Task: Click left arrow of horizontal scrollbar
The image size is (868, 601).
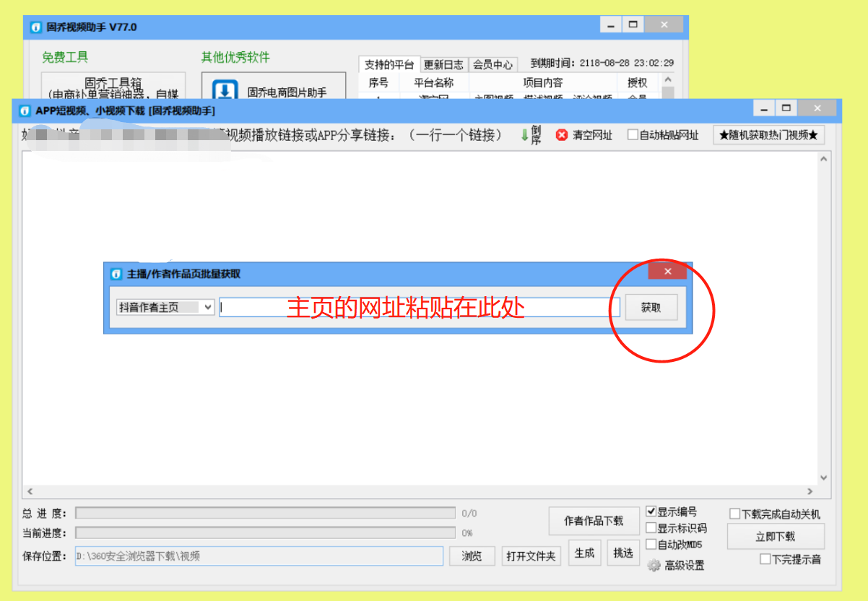Action: (x=29, y=491)
